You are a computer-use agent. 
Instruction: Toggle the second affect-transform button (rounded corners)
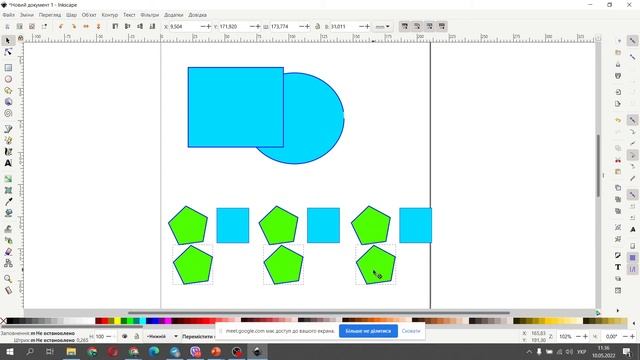pos(417,26)
